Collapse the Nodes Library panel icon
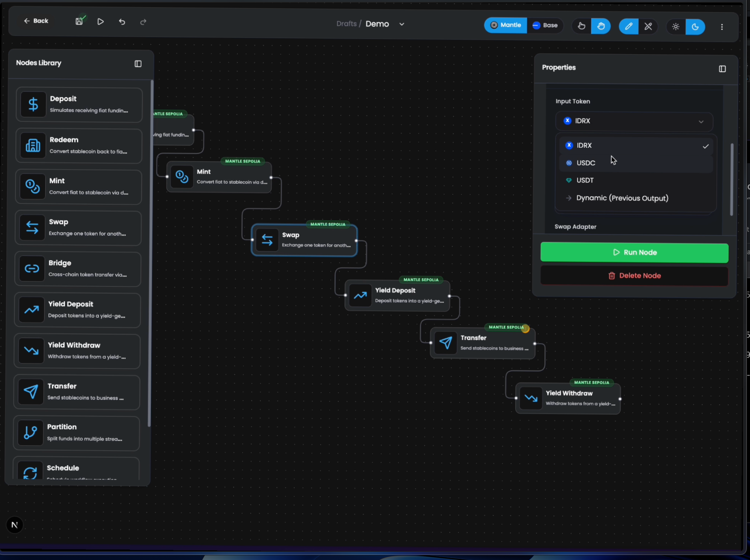 [138, 64]
